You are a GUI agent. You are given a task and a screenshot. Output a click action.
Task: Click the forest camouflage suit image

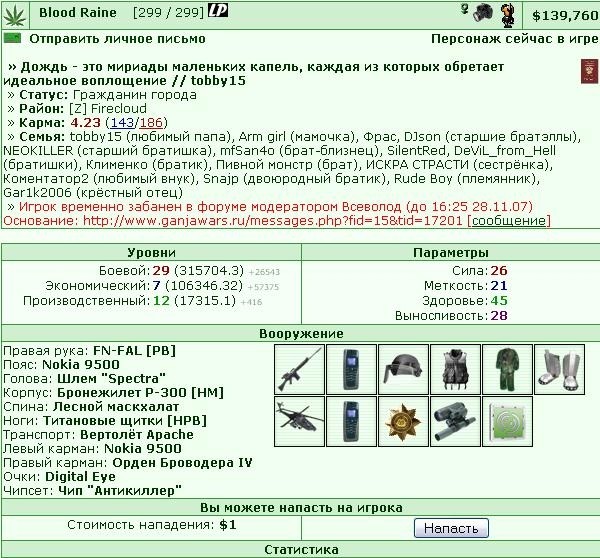point(507,369)
